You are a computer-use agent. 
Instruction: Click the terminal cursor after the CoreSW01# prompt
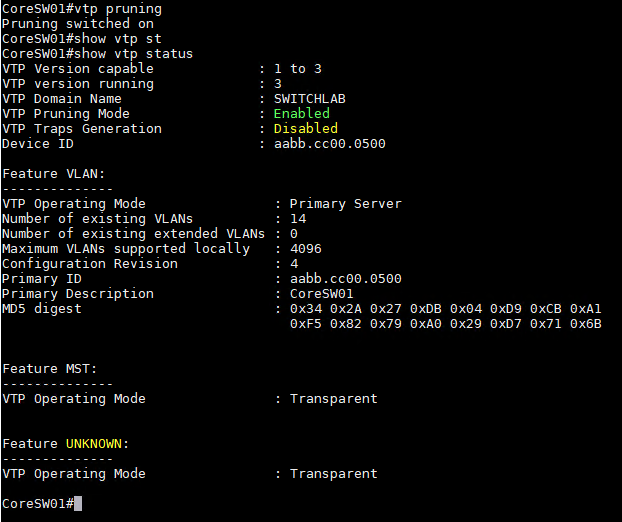click(78, 504)
